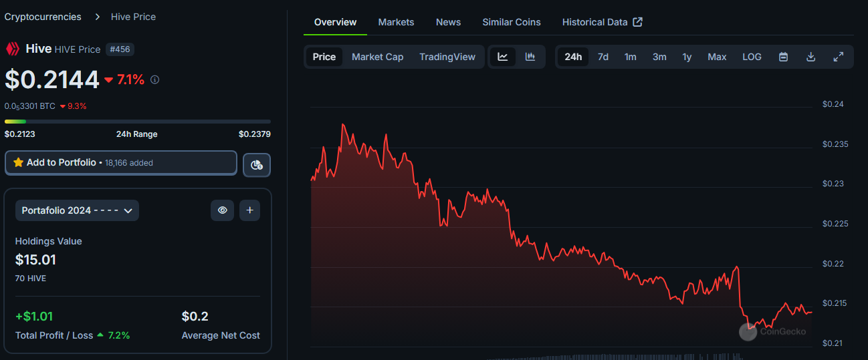This screenshot has width=868, height=360.
Task: Click the $0.2144 price value
Action: click(52, 79)
